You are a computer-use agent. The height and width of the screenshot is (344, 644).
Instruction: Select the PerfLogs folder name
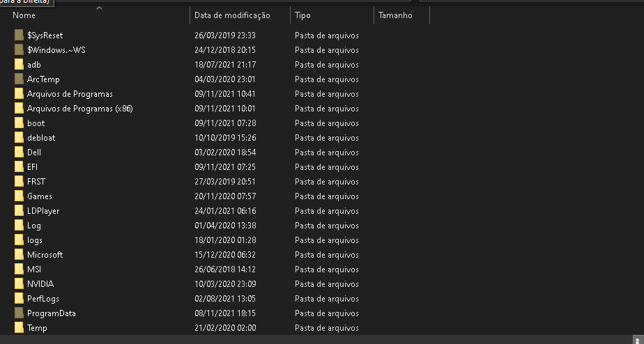pyautogui.click(x=43, y=299)
